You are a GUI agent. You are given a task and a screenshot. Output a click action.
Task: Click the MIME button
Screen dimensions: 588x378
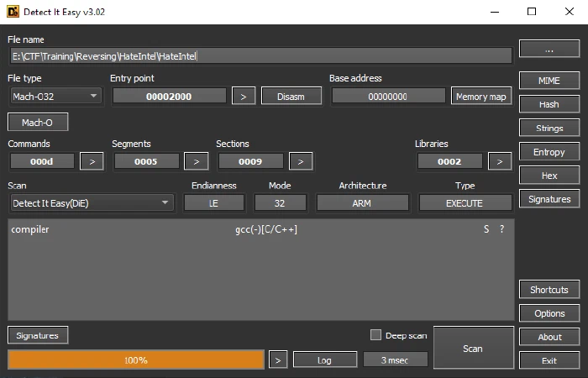549,81
